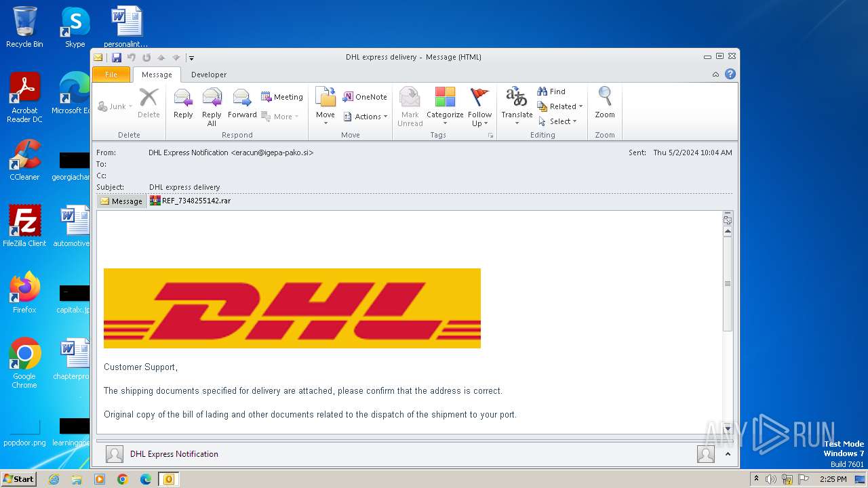Click the volume speaker tray icon
The image size is (868, 488).
tap(771, 479)
